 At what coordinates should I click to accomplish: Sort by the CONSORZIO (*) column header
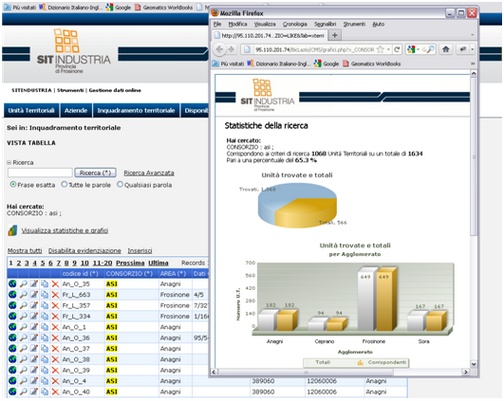point(129,274)
